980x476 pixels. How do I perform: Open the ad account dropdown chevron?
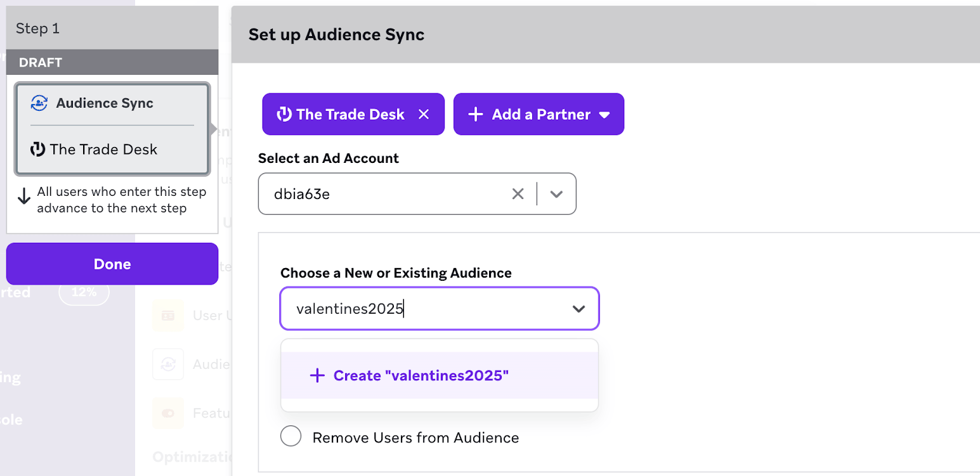(x=556, y=193)
